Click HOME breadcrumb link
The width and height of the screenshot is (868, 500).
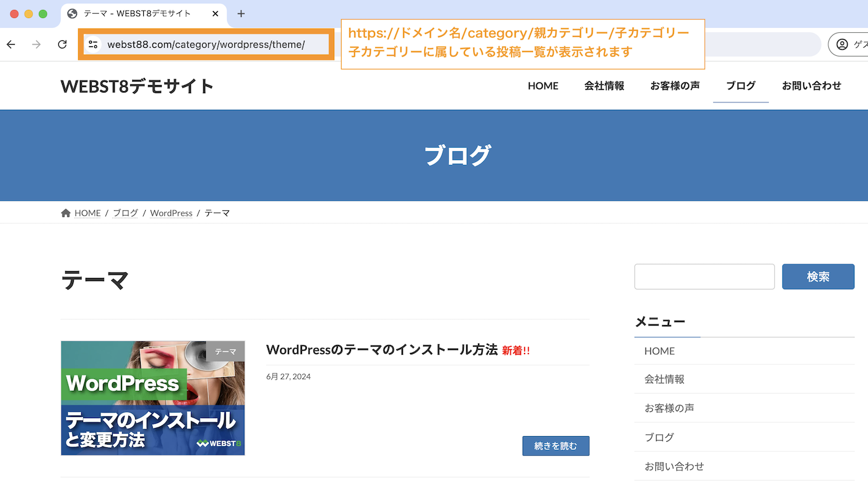(87, 213)
